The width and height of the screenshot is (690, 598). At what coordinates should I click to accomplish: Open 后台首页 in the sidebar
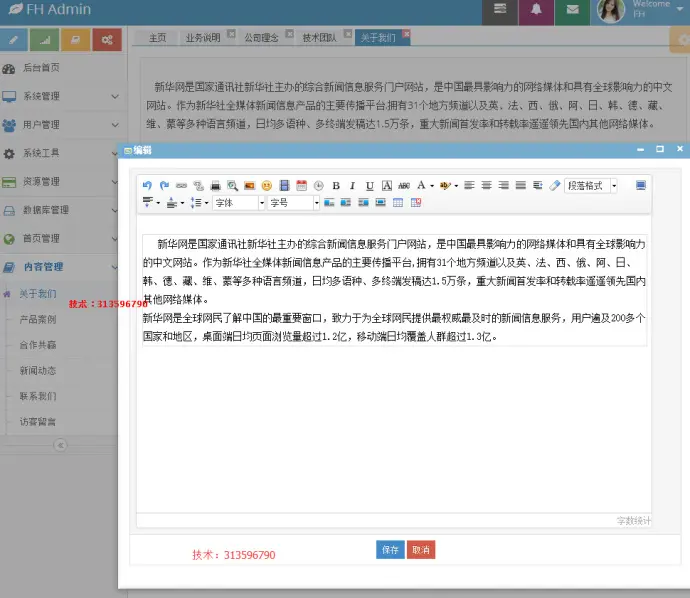point(41,68)
